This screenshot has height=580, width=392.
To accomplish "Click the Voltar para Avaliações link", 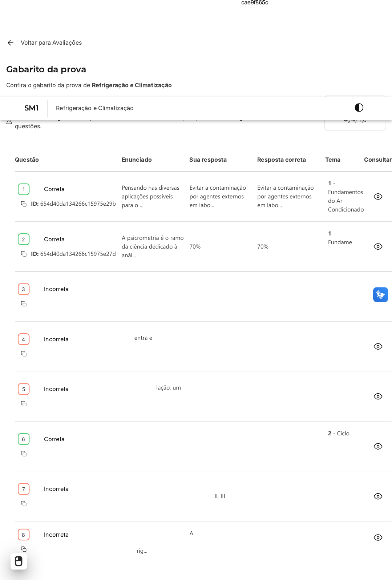I will 51,43.
